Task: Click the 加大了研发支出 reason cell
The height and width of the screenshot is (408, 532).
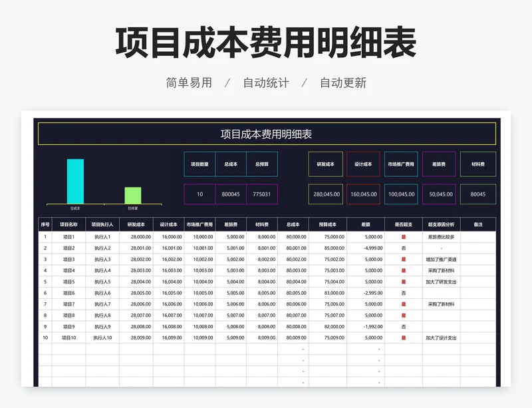Action: (x=442, y=282)
